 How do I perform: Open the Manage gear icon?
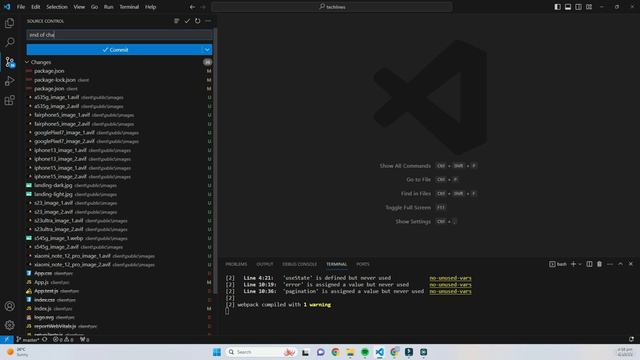coord(9,325)
